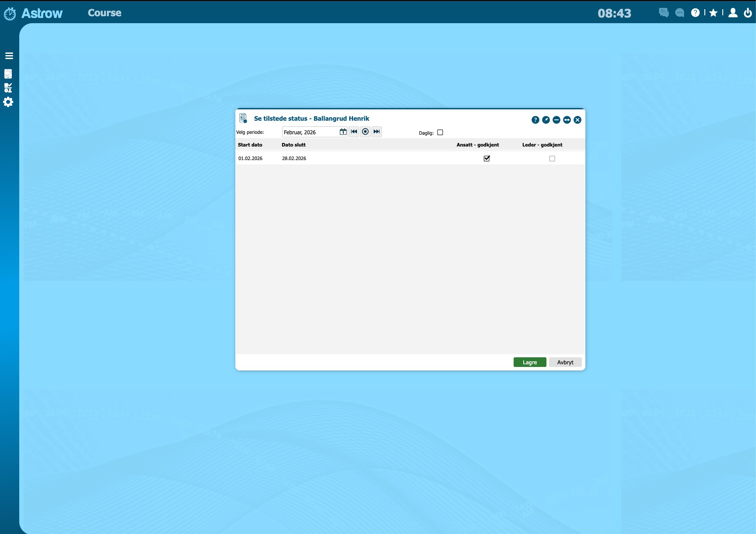Log out using the power icon
Viewport: 756px width, 534px height.
(x=749, y=13)
